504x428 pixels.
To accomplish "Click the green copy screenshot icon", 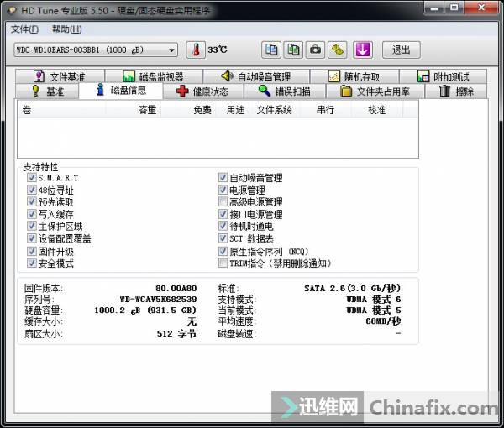I will (x=293, y=50).
